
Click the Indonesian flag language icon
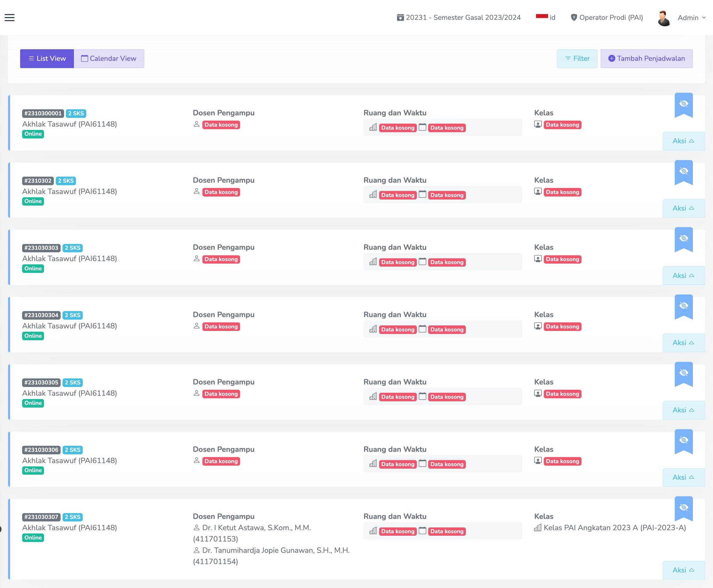coord(542,17)
